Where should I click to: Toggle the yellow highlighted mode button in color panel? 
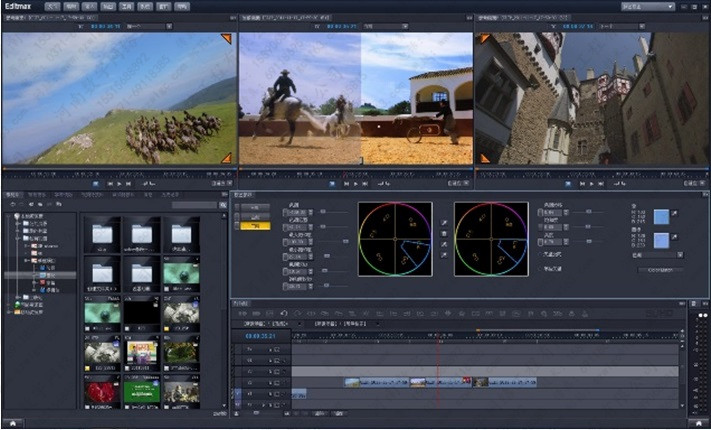(x=253, y=226)
